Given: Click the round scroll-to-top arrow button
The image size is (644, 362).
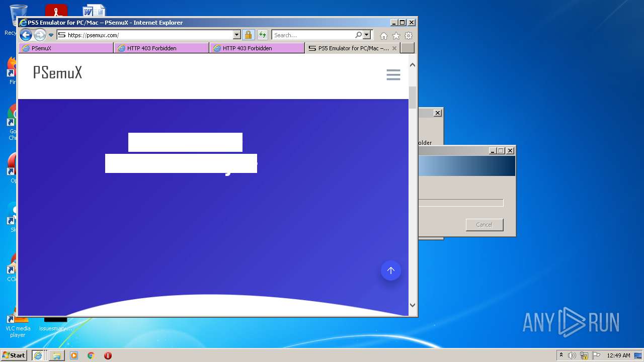Looking at the screenshot, I should [391, 270].
